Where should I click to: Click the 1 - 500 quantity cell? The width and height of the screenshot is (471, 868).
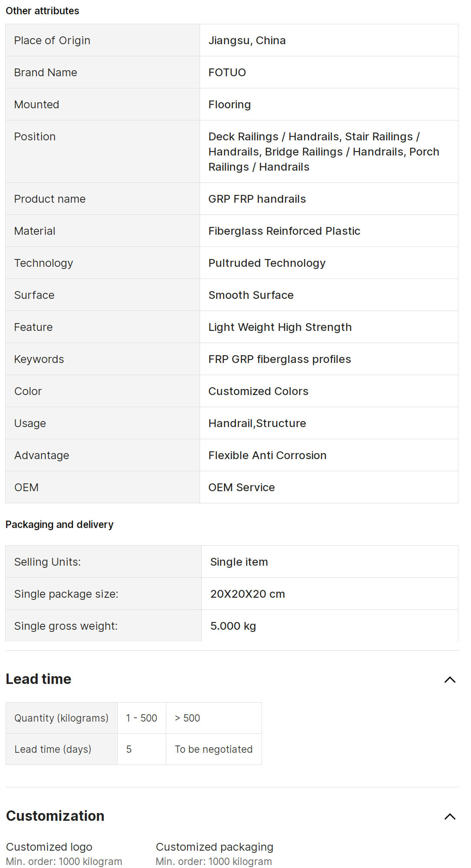[142, 718]
